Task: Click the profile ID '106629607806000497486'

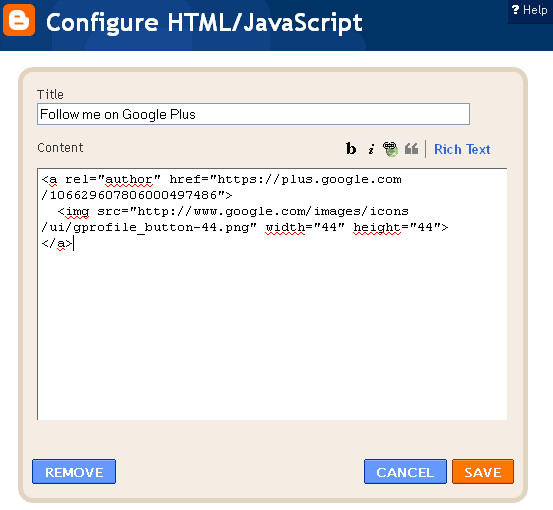Action: [x=133, y=195]
